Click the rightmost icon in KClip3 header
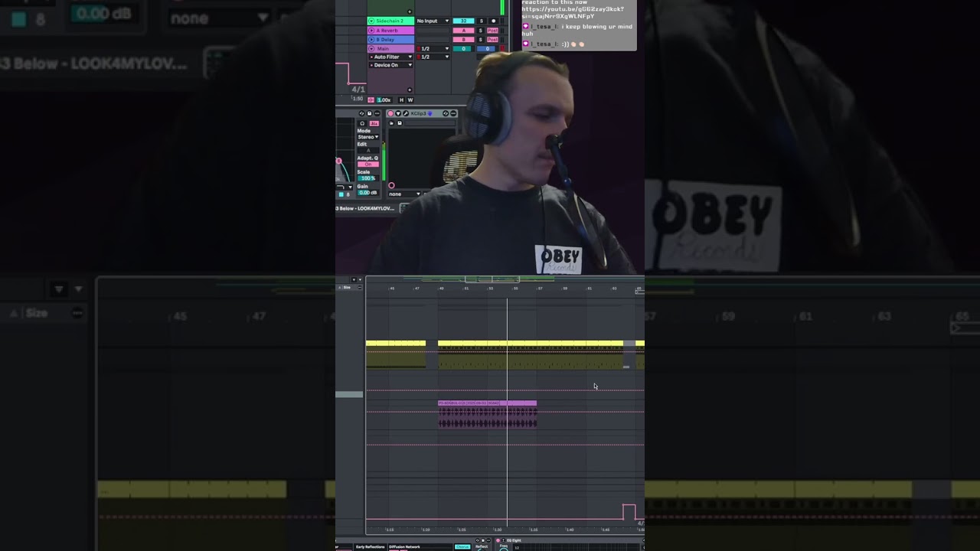This screenshot has width=980, height=551. 453,113
